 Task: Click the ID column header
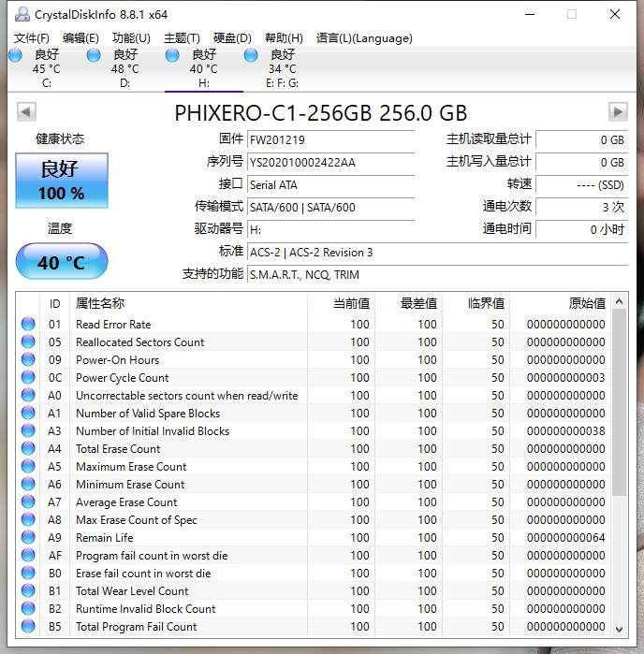pyautogui.click(x=54, y=304)
